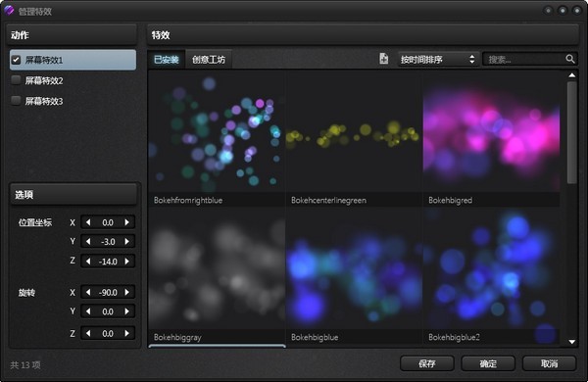
Task: Open the 按时间排序 sort dropdown
Action: 438,59
